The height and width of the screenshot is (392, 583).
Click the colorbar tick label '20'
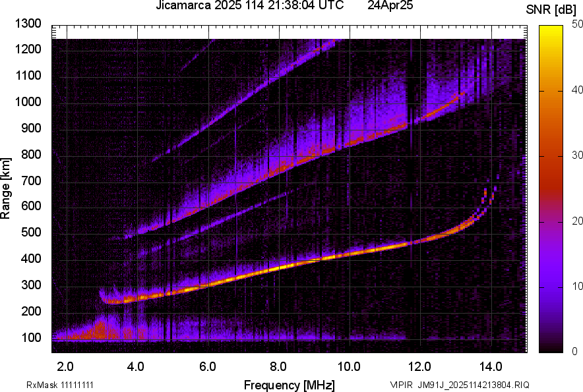coord(577,221)
